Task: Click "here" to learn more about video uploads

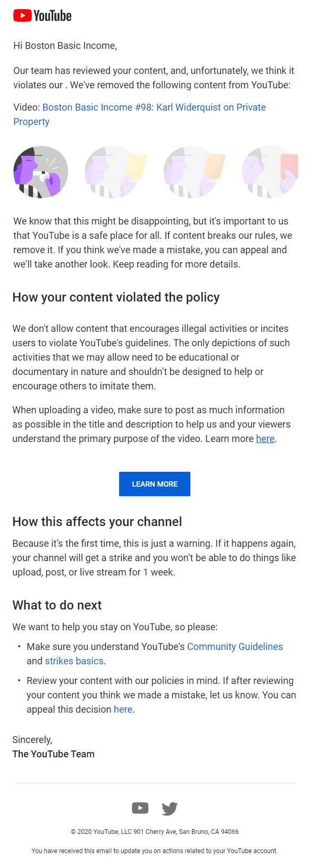Action: tap(265, 438)
